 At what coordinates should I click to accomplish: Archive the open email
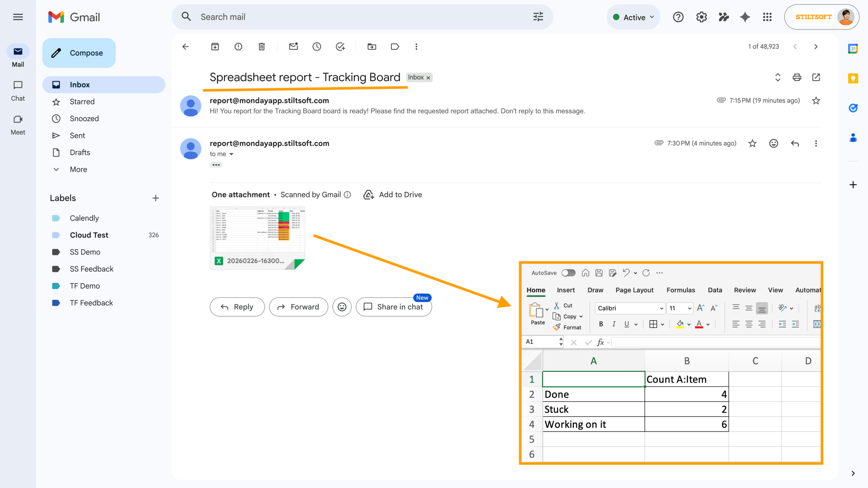click(x=215, y=47)
